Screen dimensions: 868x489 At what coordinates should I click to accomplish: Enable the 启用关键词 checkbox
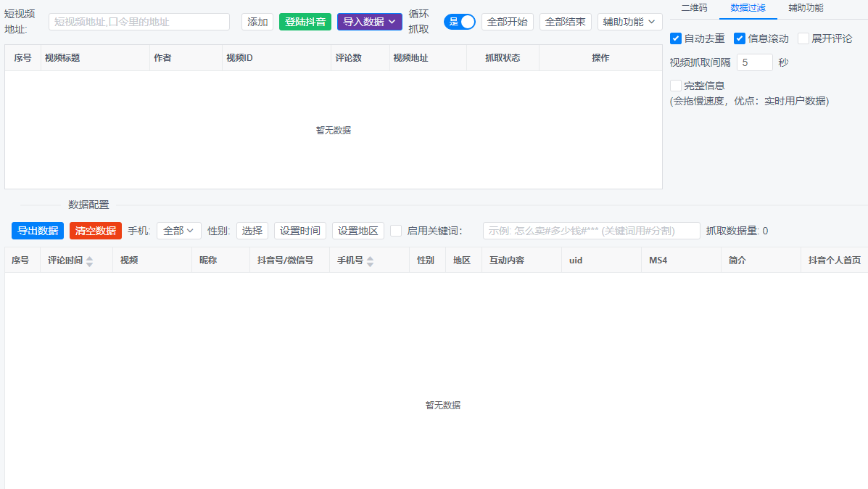[396, 231]
